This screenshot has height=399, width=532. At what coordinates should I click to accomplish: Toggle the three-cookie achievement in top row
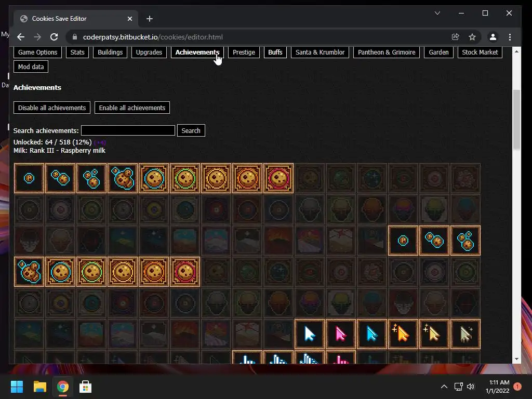pyautogui.click(x=91, y=178)
